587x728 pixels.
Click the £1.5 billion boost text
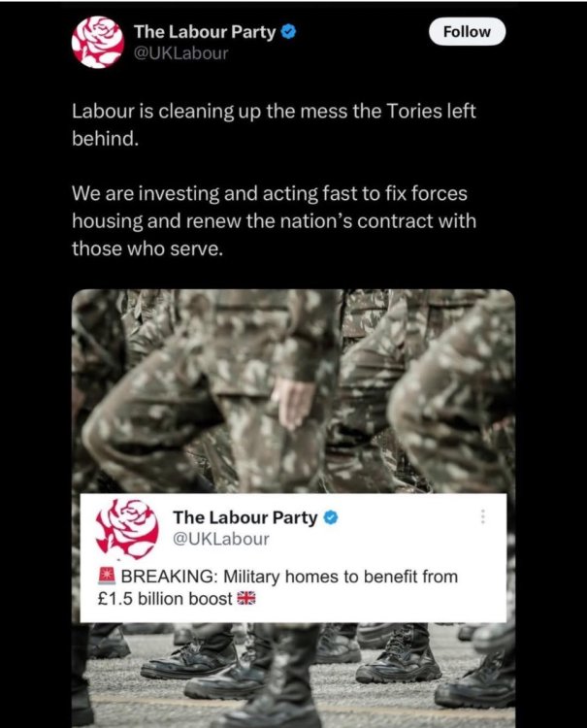click(165, 599)
